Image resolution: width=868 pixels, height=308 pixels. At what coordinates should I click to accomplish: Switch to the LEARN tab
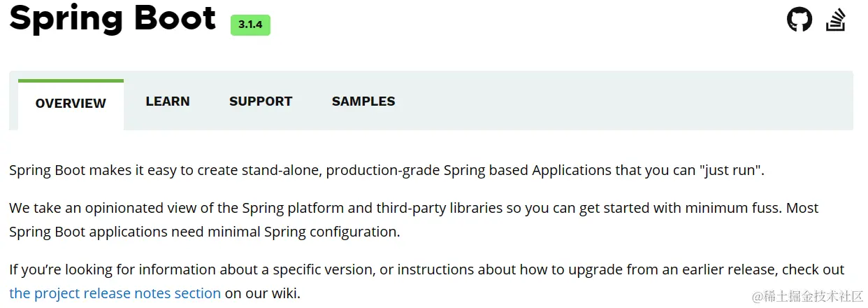click(168, 101)
